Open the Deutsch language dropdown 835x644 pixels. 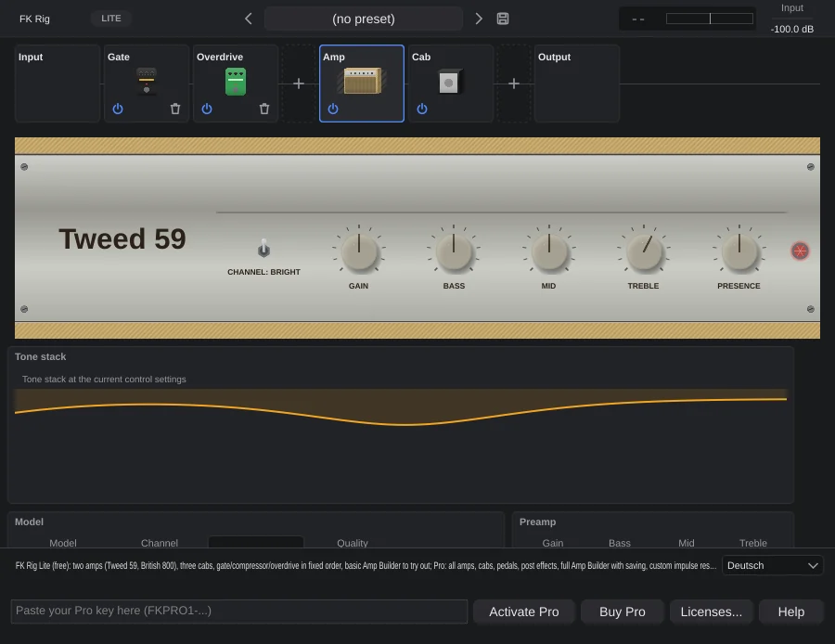coord(772,565)
